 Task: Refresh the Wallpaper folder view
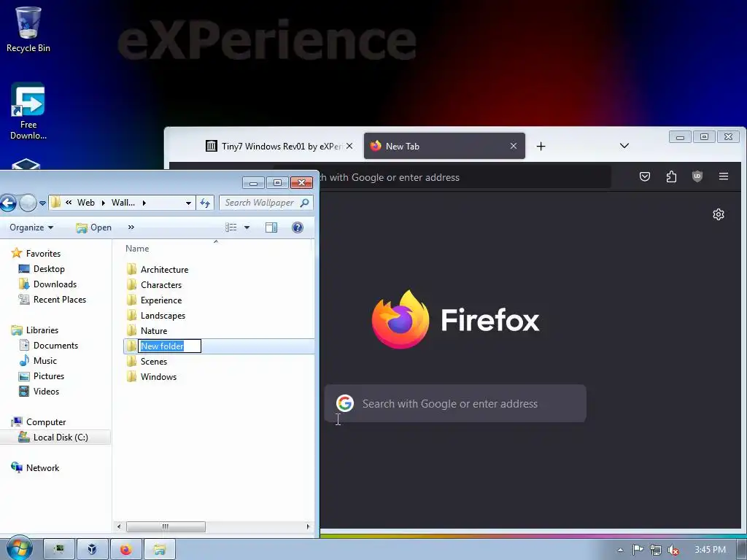pyautogui.click(x=205, y=203)
